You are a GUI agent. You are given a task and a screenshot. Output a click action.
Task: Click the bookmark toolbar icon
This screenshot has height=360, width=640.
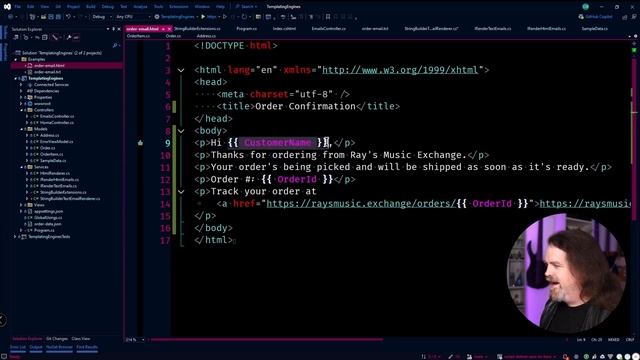pyautogui.click(x=328, y=17)
